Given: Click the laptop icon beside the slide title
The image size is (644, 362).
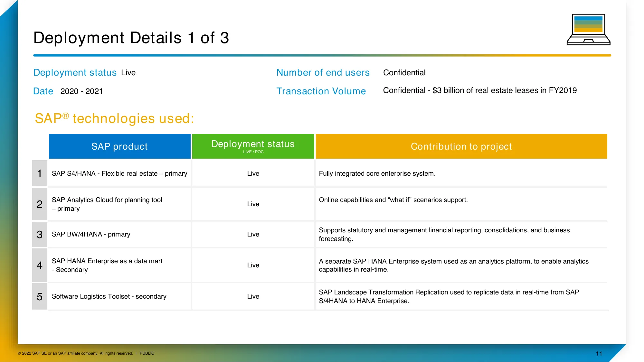Looking at the screenshot, I should tap(588, 29).
